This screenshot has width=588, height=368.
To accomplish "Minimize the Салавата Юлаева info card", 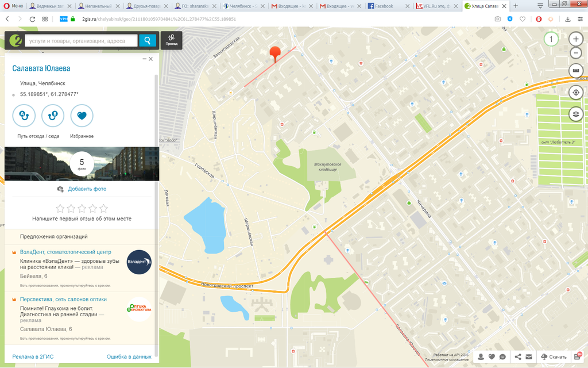I will 144,59.
